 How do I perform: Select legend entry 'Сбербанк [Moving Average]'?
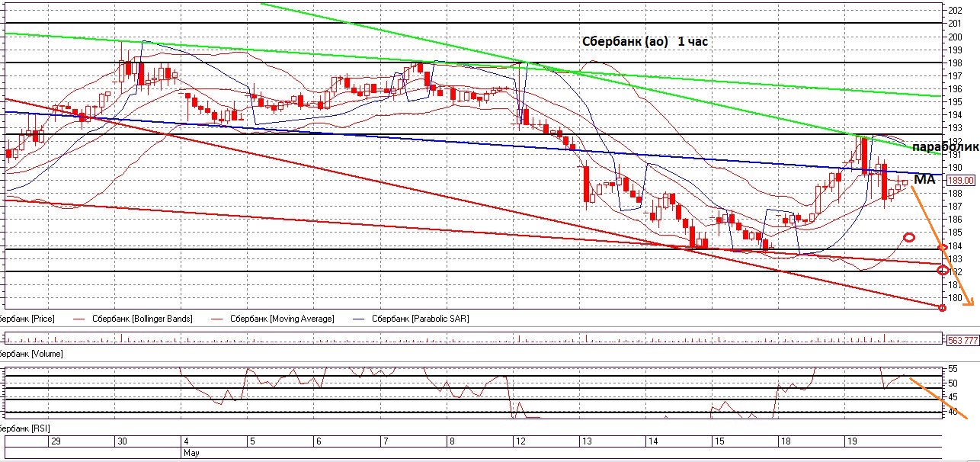point(283,319)
